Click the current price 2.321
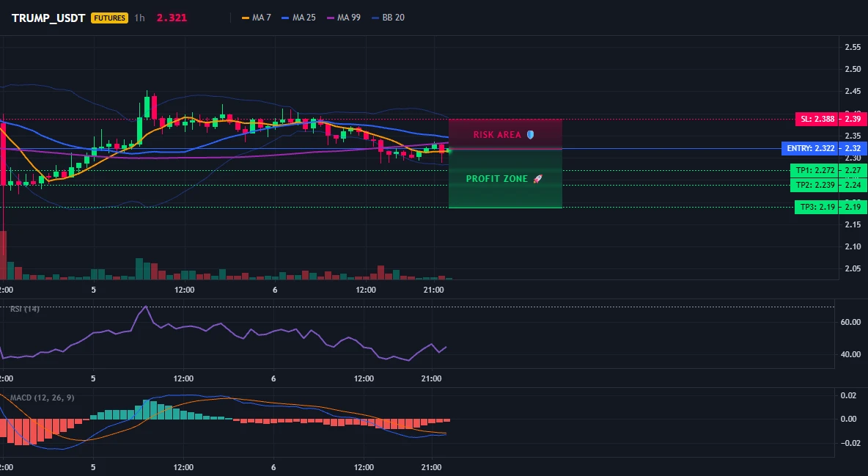This screenshot has height=476, width=868. pyautogui.click(x=172, y=18)
